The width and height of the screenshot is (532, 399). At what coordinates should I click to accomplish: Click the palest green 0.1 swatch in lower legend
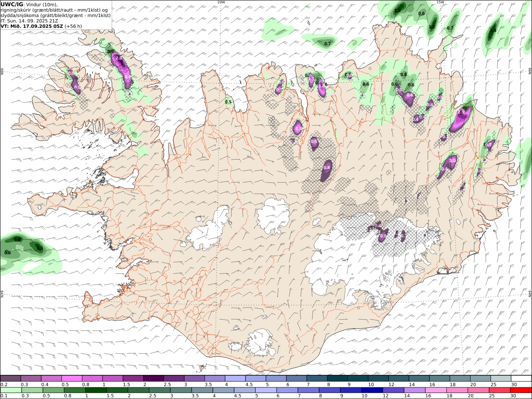point(11,390)
